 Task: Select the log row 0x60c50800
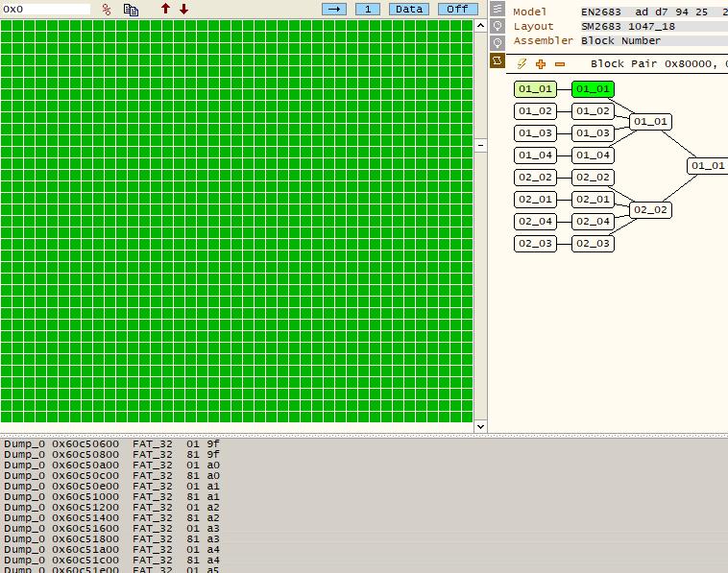pos(111,455)
